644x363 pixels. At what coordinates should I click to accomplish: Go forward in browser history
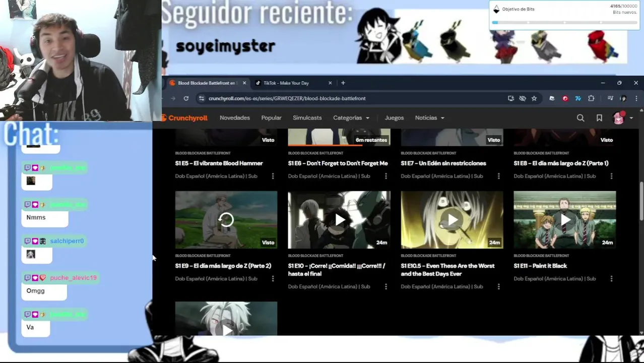[173, 98]
